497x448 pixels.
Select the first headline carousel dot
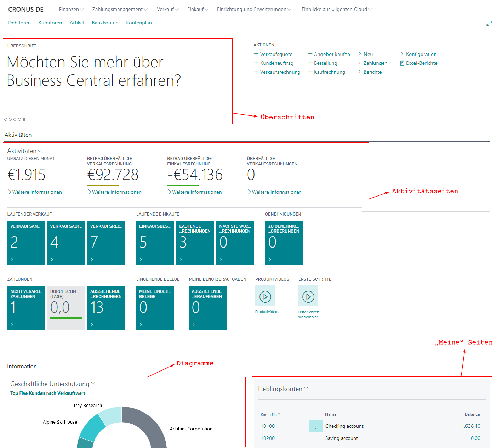(6, 119)
